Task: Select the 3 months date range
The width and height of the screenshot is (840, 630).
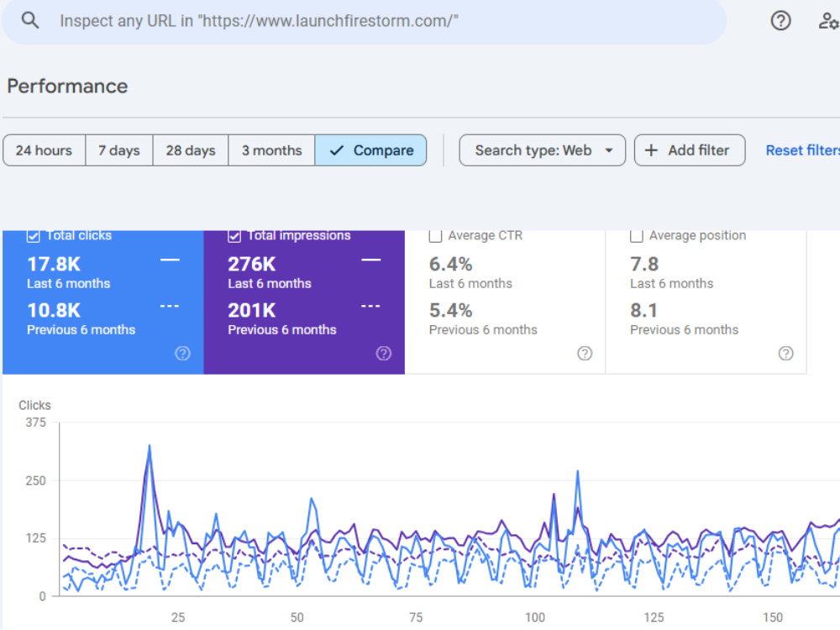Action: pos(271,150)
